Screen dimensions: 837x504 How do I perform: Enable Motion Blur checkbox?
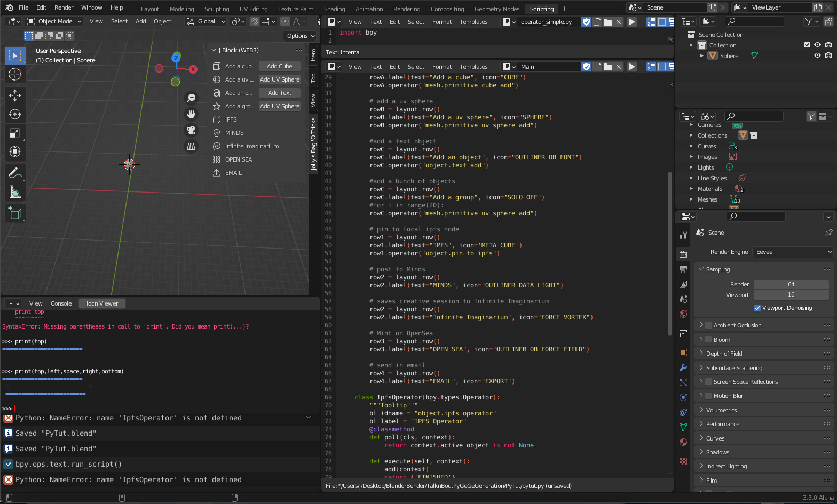(709, 396)
